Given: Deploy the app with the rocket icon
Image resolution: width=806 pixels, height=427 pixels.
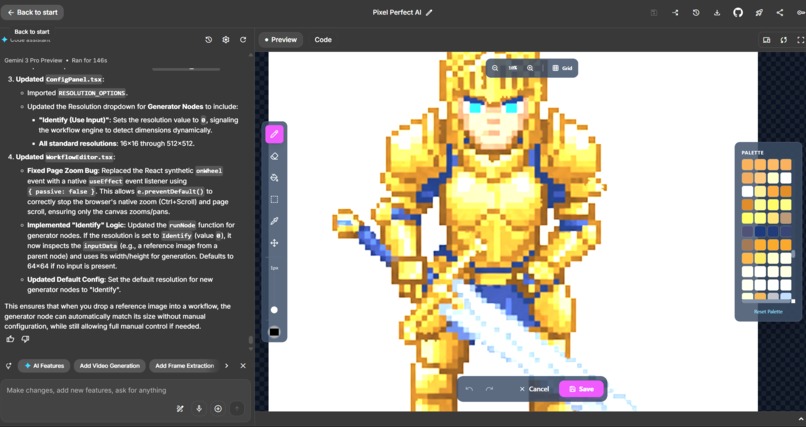Looking at the screenshot, I should [x=759, y=12].
